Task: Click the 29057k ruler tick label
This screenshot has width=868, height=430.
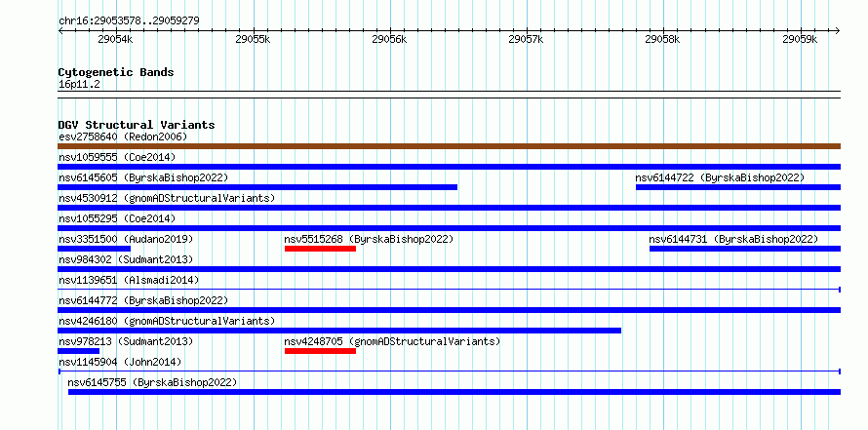Action: click(x=526, y=40)
